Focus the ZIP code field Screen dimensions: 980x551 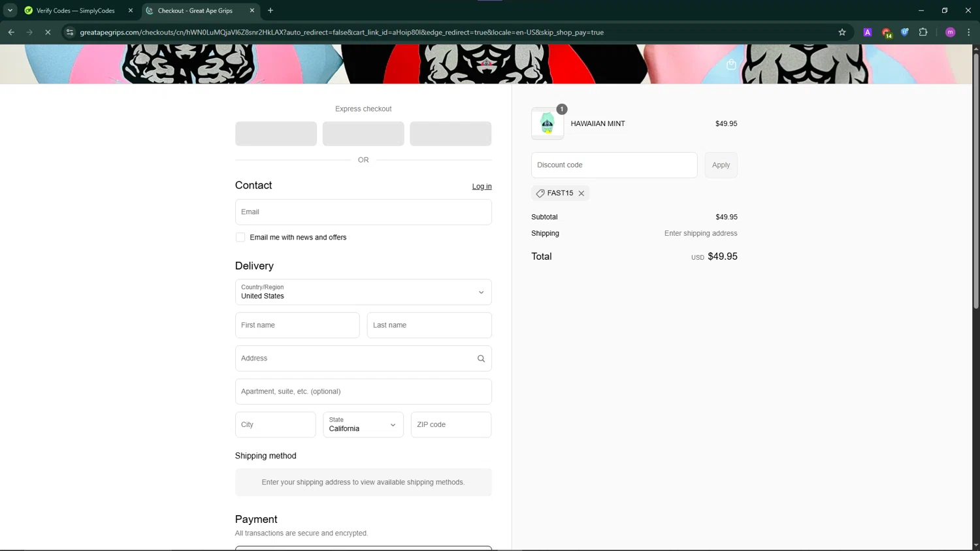[x=451, y=424]
